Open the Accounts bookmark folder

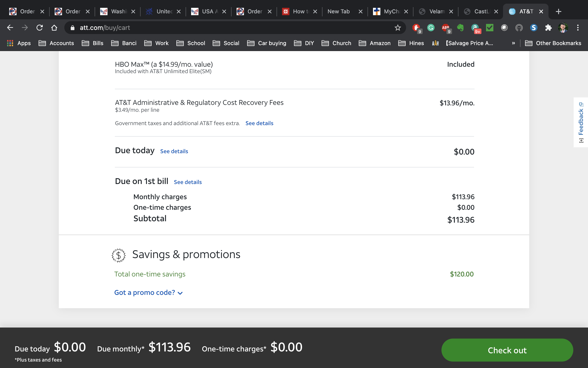click(56, 43)
